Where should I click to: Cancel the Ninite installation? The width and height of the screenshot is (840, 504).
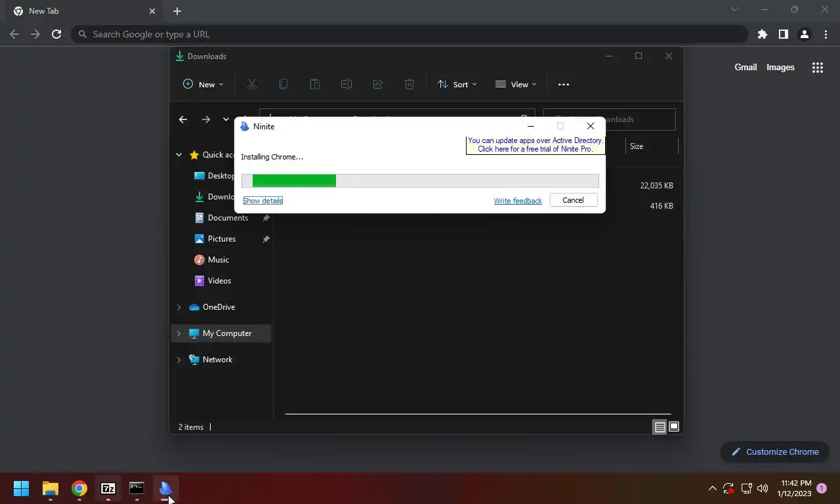(573, 200)
